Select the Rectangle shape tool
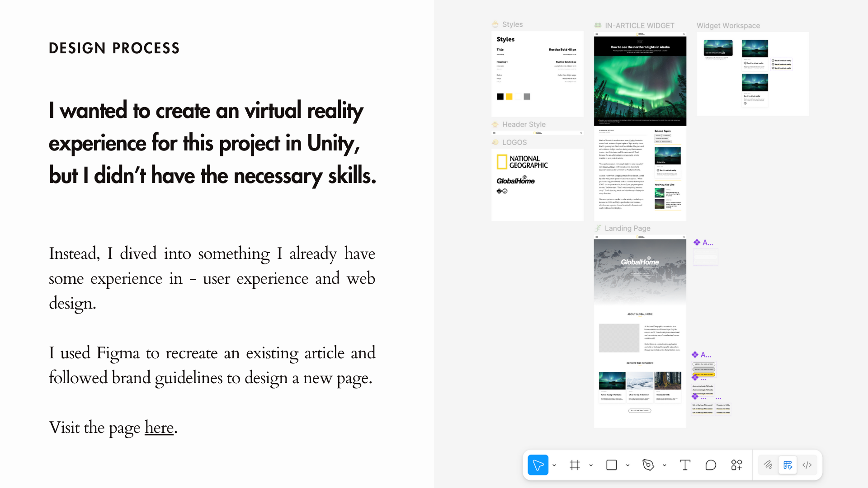 pos(611,465)
